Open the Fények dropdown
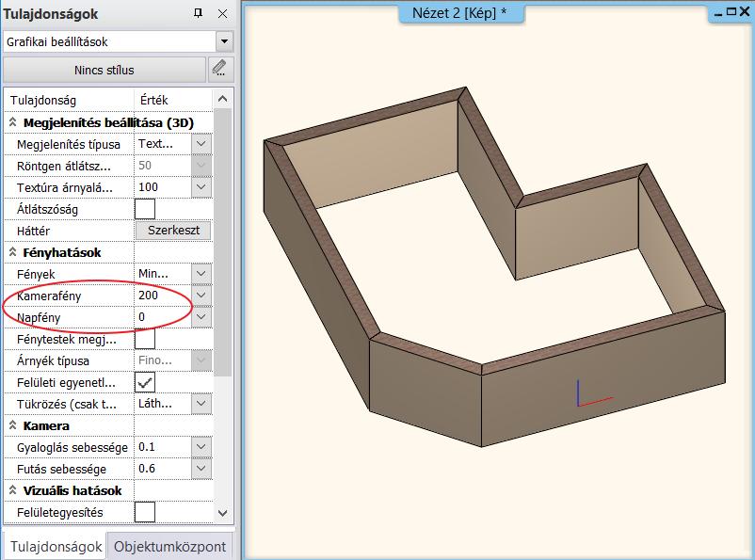This screenshot has width=755, height=560. [x=201, y=274]
